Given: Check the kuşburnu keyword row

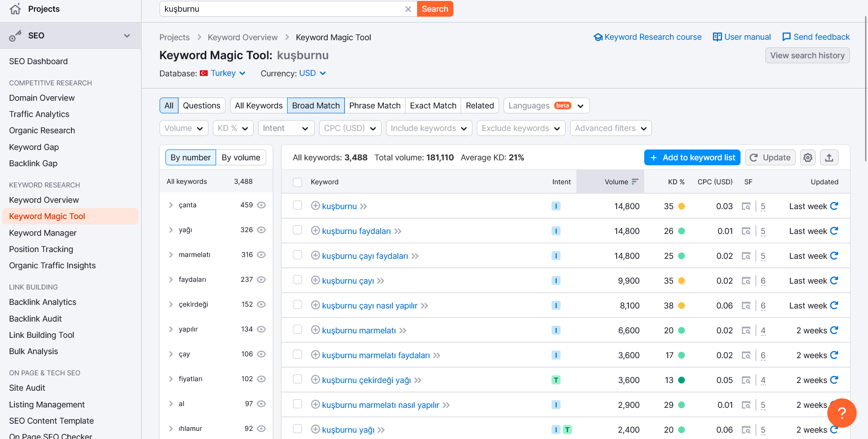Looking at the screenshot, I should (x=297, y=205).
